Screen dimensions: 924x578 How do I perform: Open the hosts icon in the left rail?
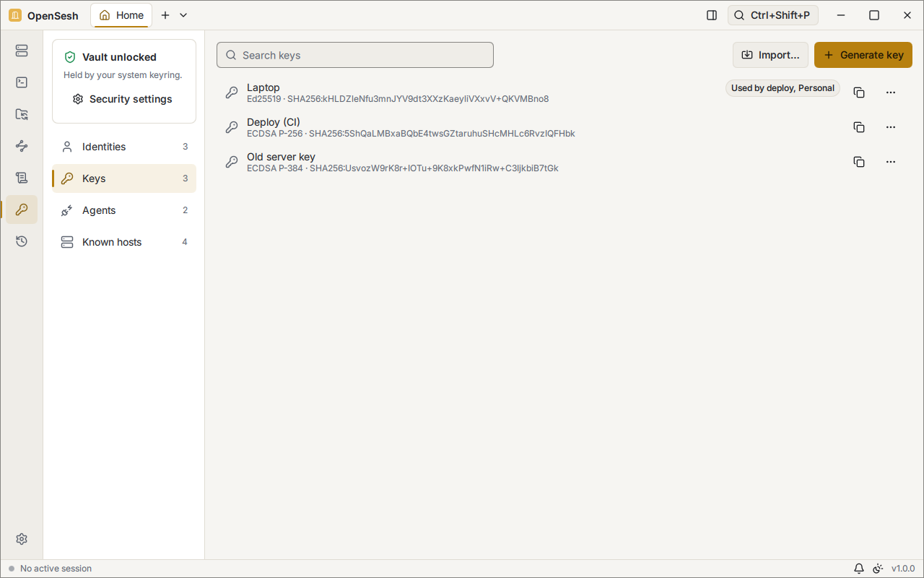(22, 51)
